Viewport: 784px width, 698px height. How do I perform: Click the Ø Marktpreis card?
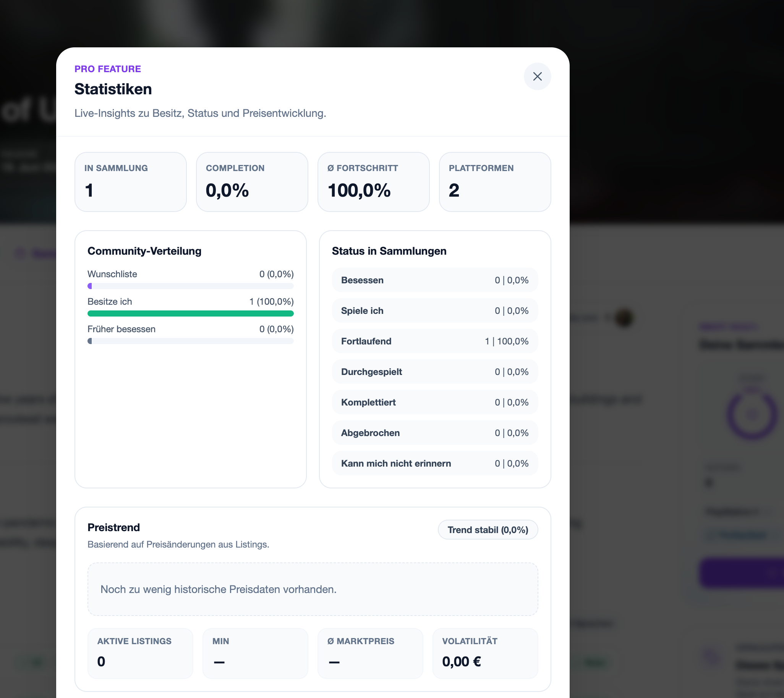(370, 653)
